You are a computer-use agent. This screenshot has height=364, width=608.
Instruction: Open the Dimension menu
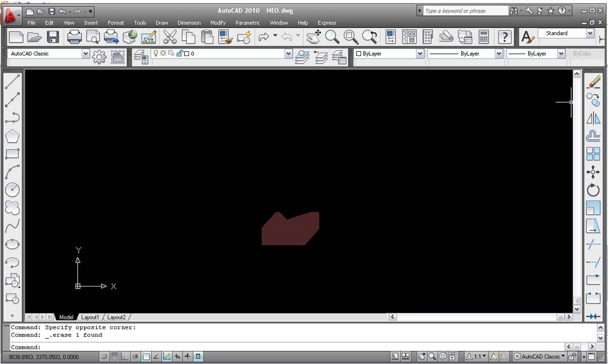[189, 23]
